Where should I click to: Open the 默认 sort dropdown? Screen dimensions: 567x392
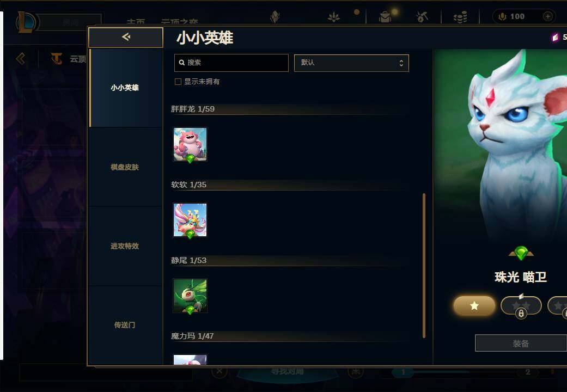pyautogui.click(x=351, y=63)
